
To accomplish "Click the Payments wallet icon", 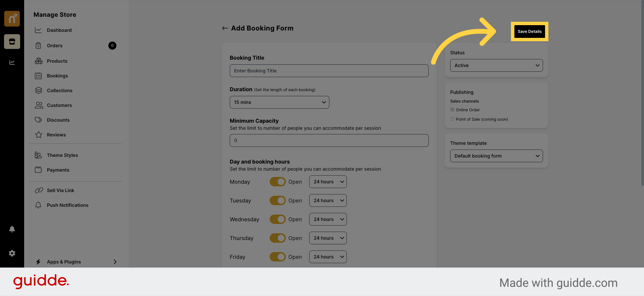I will coord(39,170).
